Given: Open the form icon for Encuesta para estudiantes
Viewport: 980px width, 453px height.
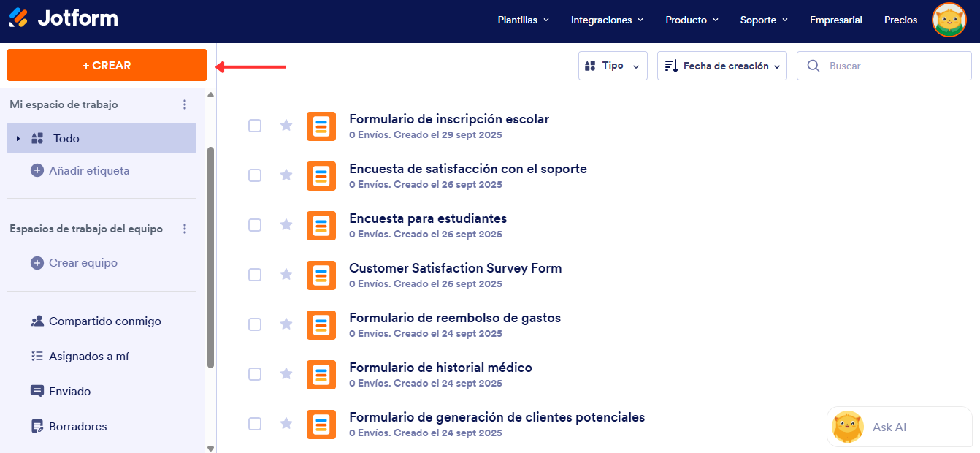Looking at the screenshot, I should coord(321,226).
